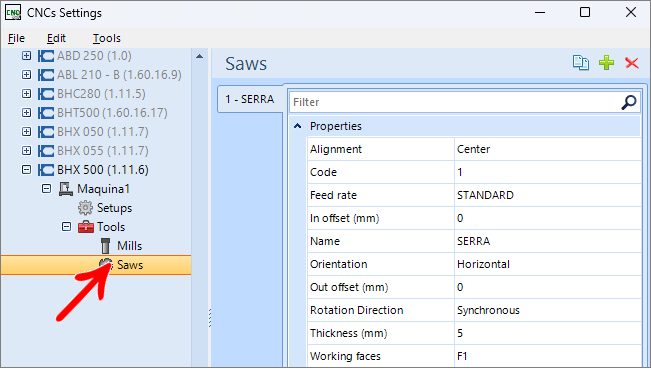Expand the BHT500 (1.60.16.17) tree node
Viewport: 651px width, 369px height.
point(27,112)
